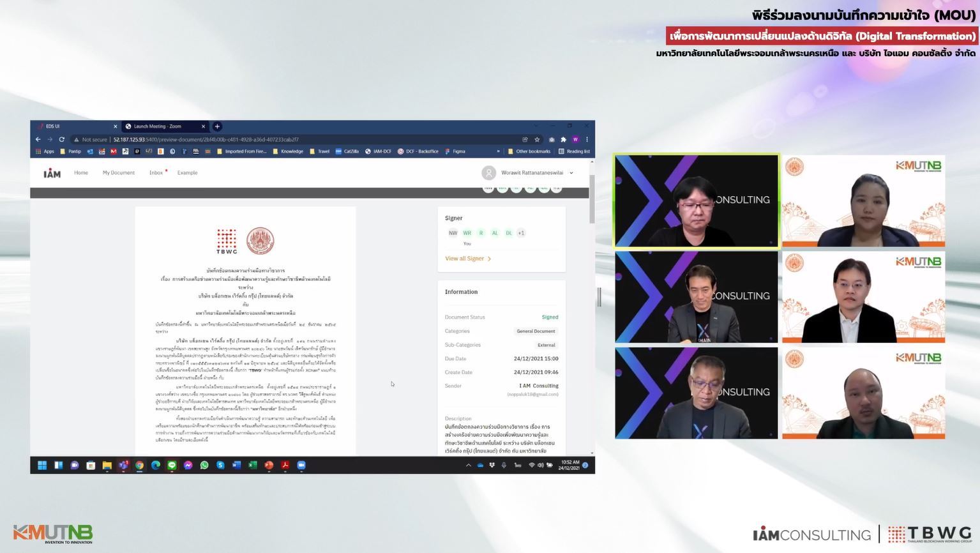
Task: Click the user avatar beside Worawit Rattanataneswilai
Action: tap(489, 172)
